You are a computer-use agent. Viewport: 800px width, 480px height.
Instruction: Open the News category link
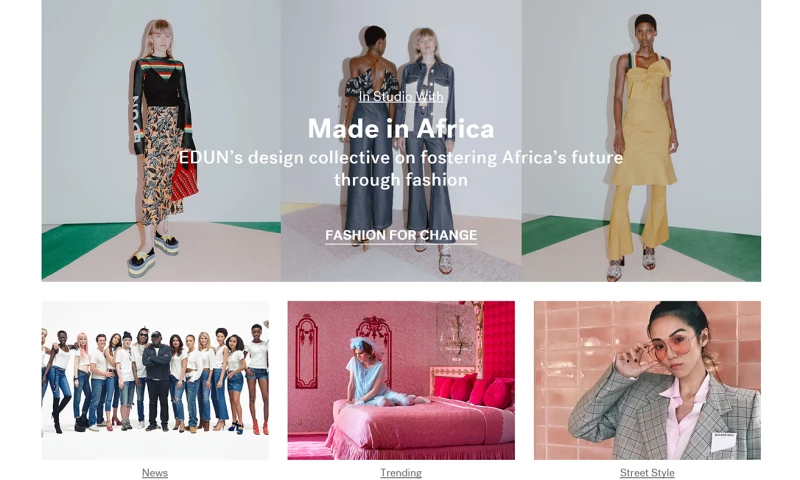155,473
